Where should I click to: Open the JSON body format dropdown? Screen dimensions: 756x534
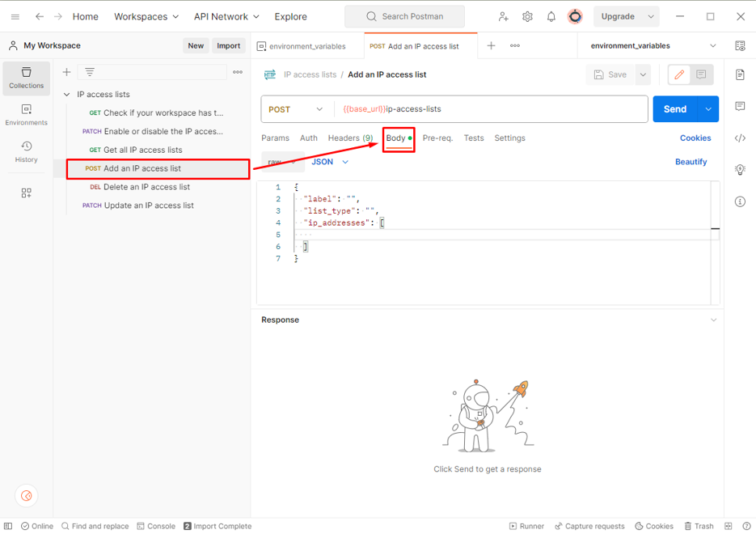point(330,162)
